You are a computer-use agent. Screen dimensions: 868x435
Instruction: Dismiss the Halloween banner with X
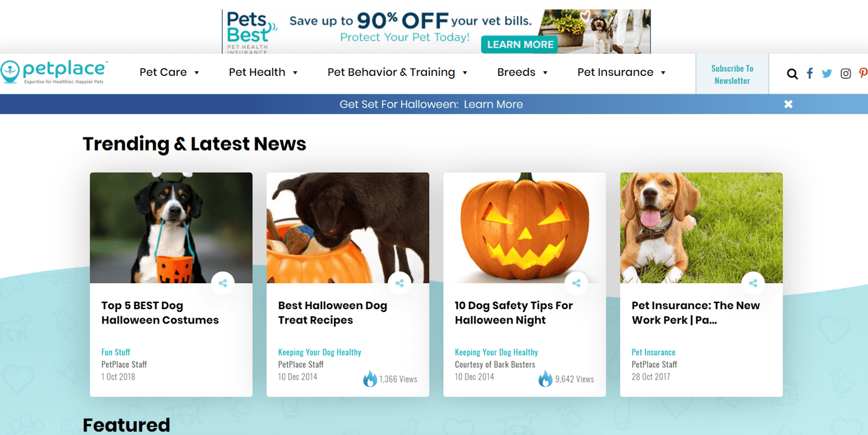pos(788,104)
